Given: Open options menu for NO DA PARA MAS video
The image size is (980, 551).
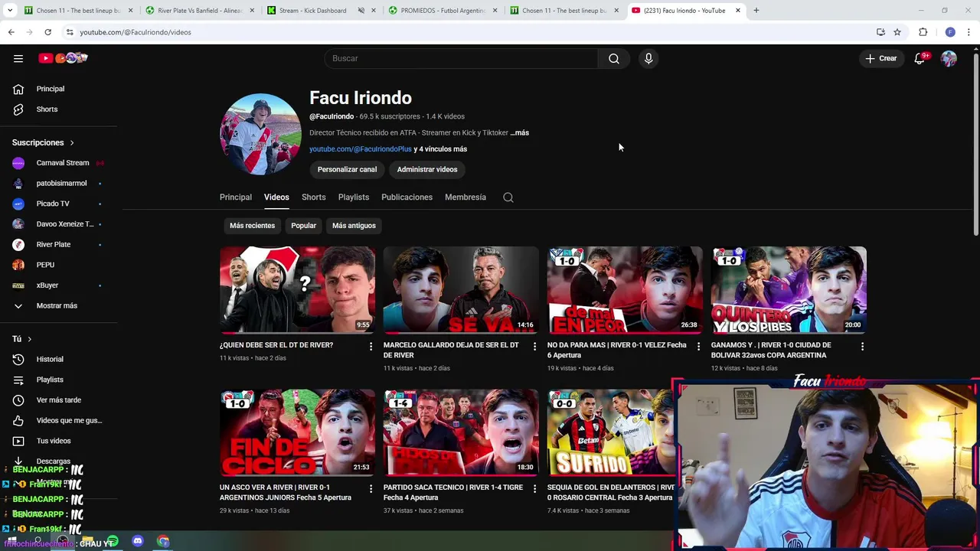Looking at the screenshot, I should click(698, 347).
